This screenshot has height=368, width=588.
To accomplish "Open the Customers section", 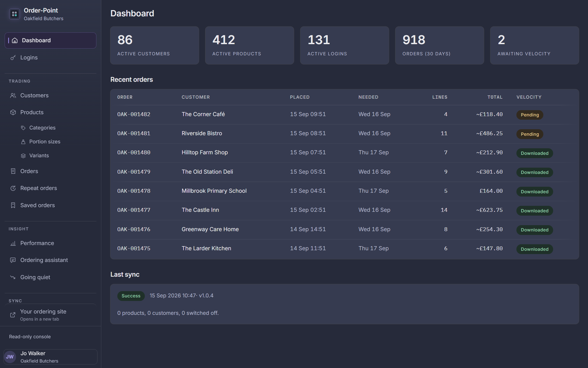I will (50, 95).
